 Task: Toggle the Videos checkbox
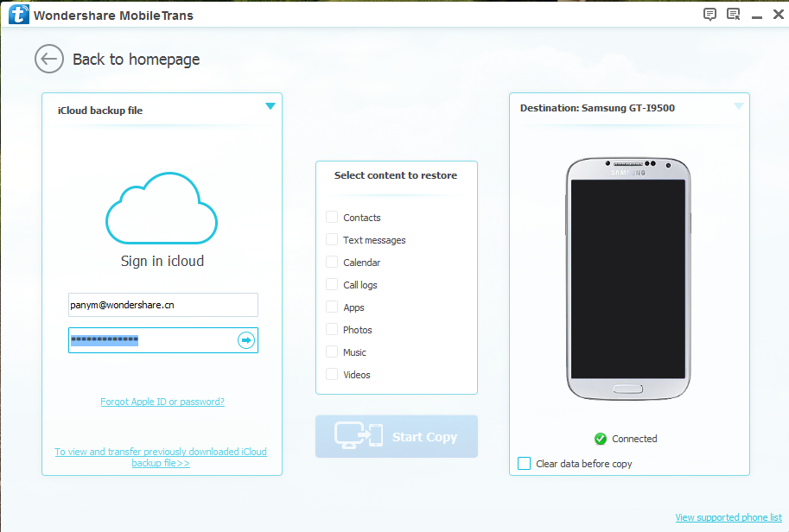pyautogui.click(x=332, y=374)
